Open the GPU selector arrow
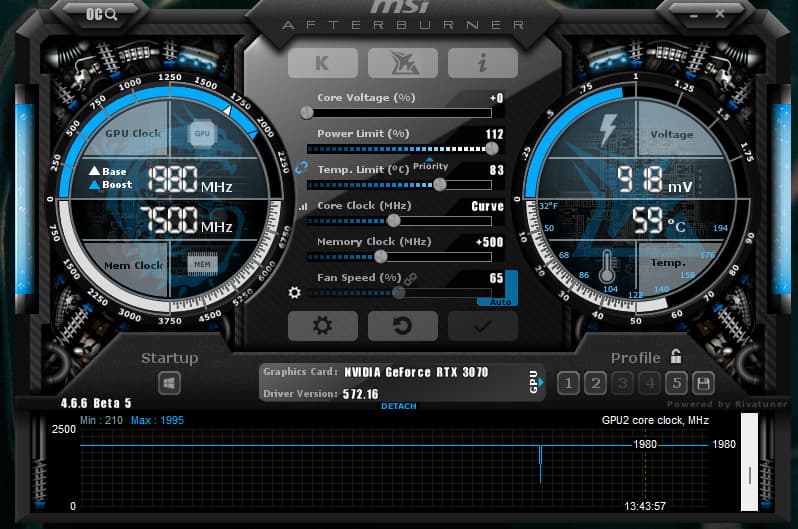 (541, 382)
